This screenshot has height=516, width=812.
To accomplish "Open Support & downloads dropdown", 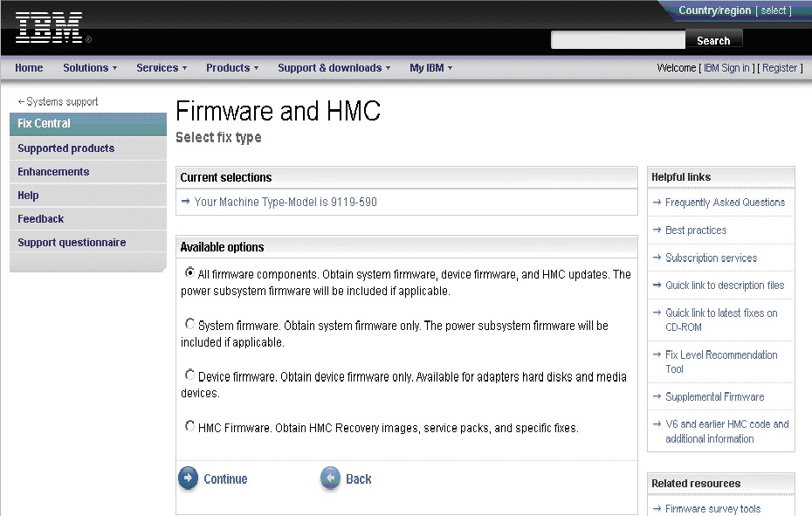I will (334, 68).
